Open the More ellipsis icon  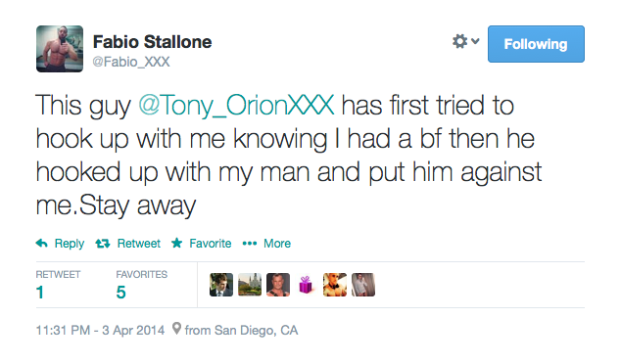pos(250,244)
